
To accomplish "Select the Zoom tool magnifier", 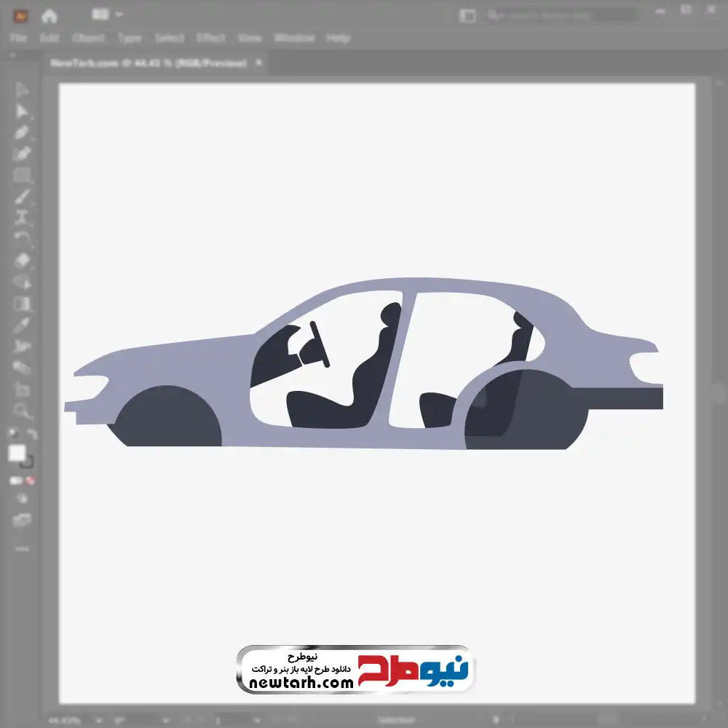I will point(22,411).
